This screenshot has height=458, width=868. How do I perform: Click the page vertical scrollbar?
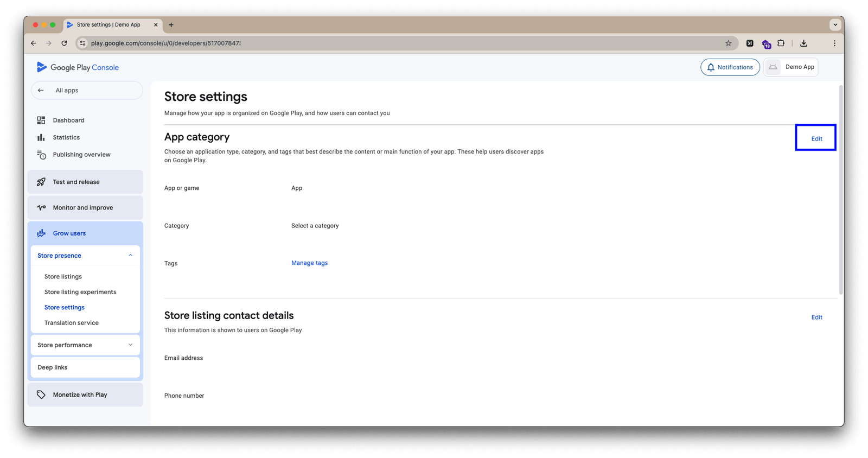[x=841, y=190]
